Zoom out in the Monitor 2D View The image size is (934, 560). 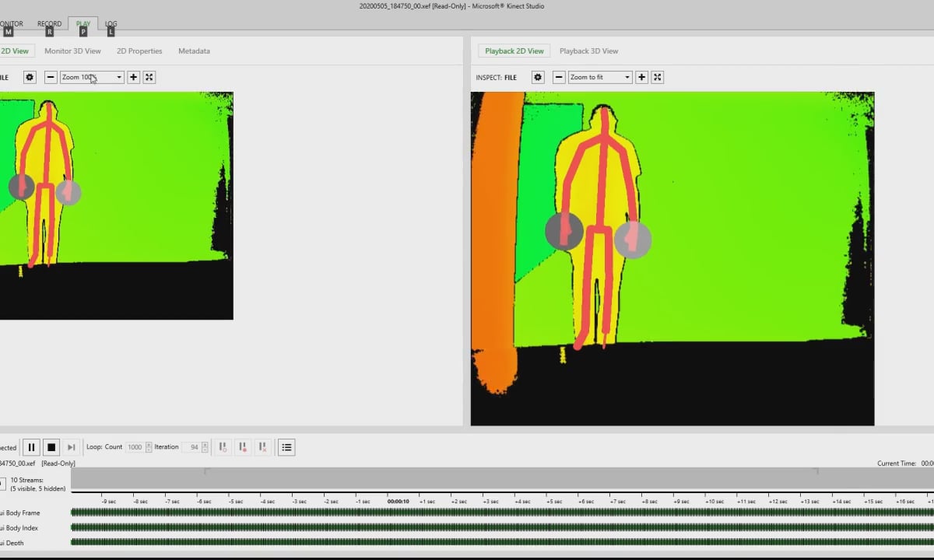pyautogui.click(x=51, y=77)
